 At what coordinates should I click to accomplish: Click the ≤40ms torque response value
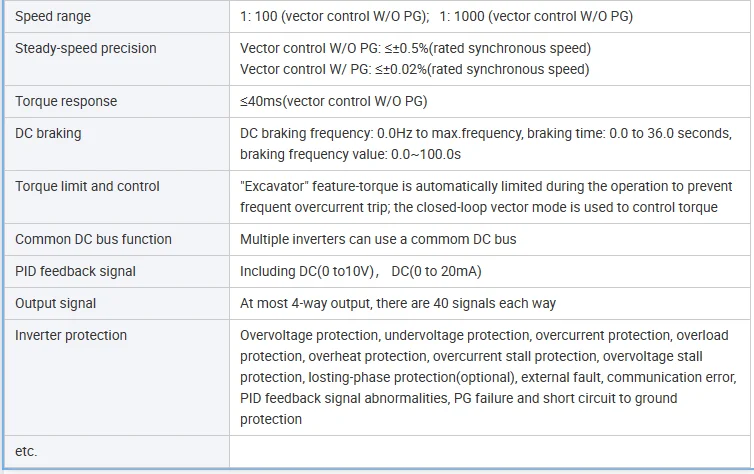(x=334, y=101)
